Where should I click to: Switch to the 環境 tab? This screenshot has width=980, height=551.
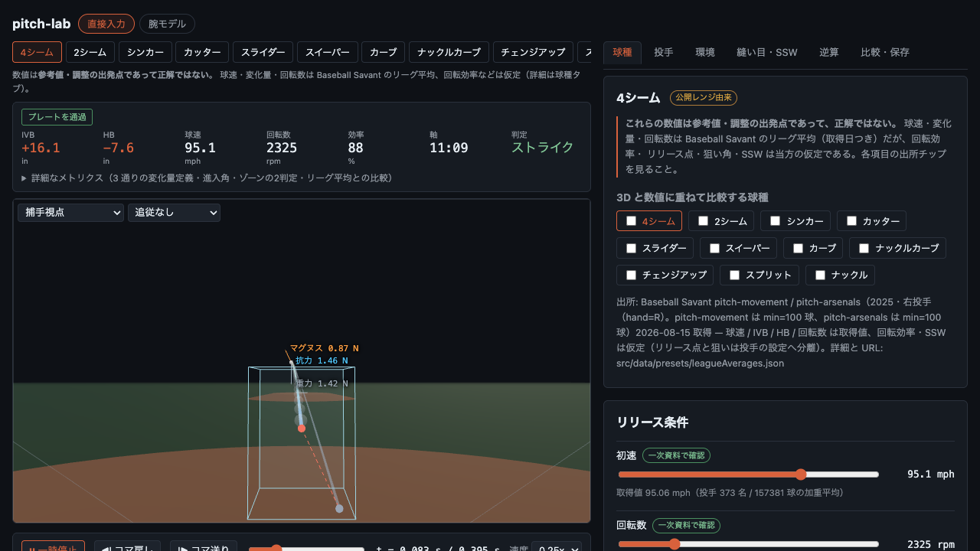[705, 52]
